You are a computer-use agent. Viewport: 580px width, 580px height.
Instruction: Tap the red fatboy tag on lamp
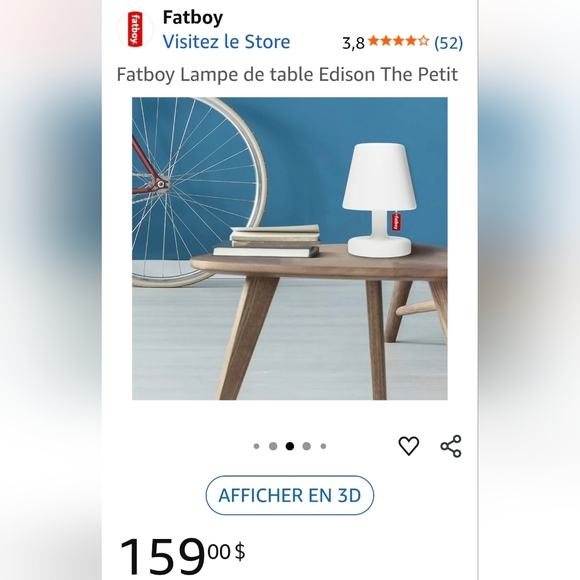tap(395, 221)
